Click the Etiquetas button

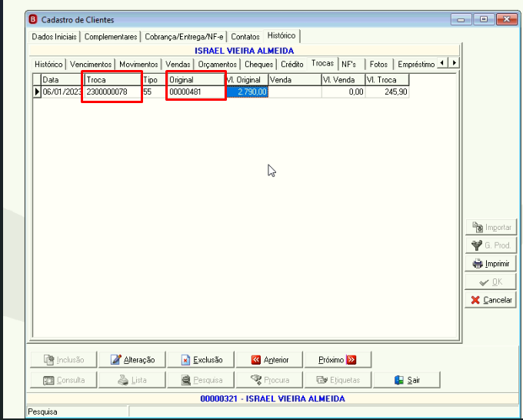(x=338, y=380)
